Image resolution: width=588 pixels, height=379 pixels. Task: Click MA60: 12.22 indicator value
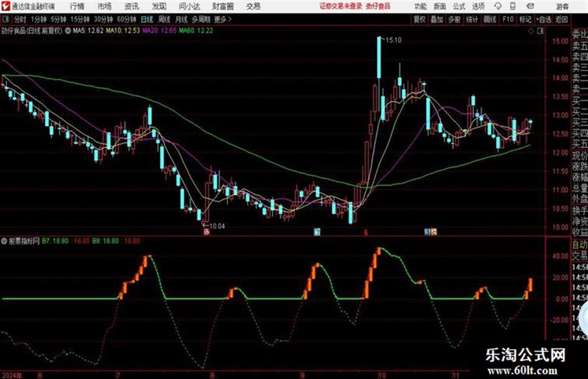(x=196, y=30)
